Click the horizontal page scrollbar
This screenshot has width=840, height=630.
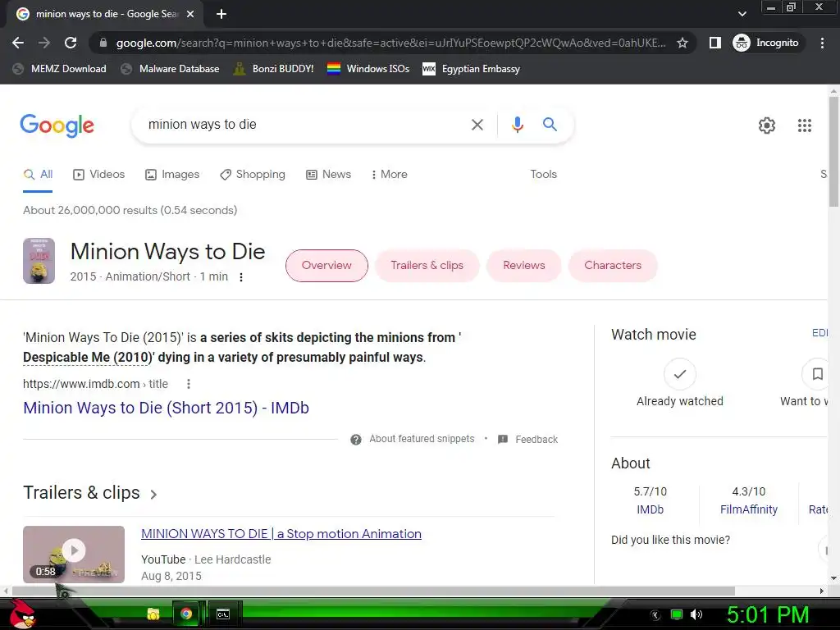[372, 591]
